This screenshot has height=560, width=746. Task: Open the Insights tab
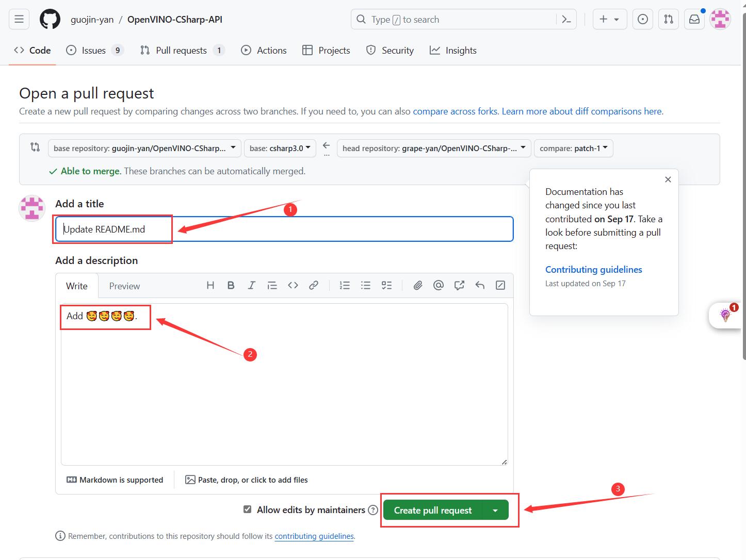453,50
